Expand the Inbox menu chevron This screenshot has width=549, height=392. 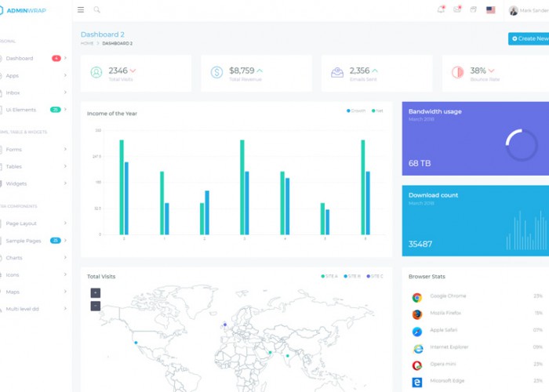pyautogui.click(x=65, y=93)
